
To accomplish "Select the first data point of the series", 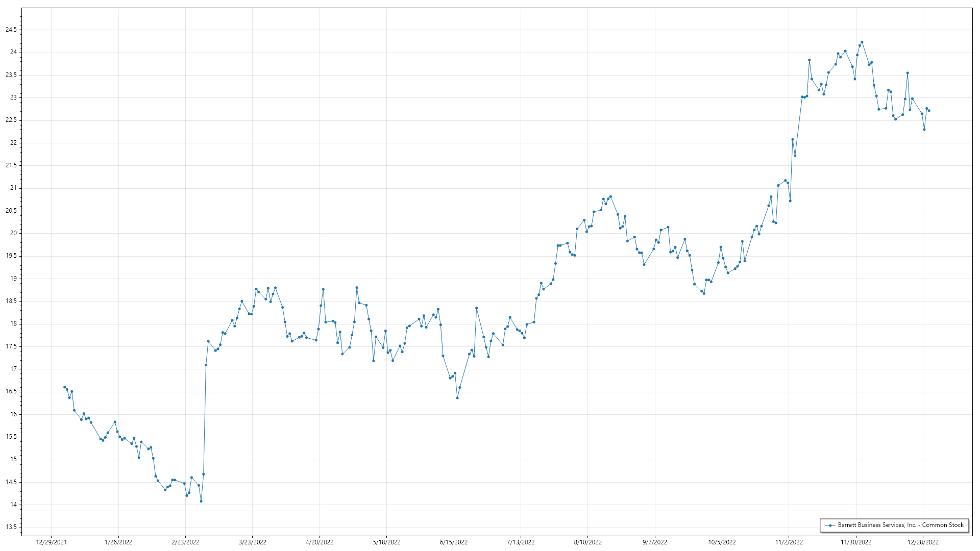I will (64, 387).
